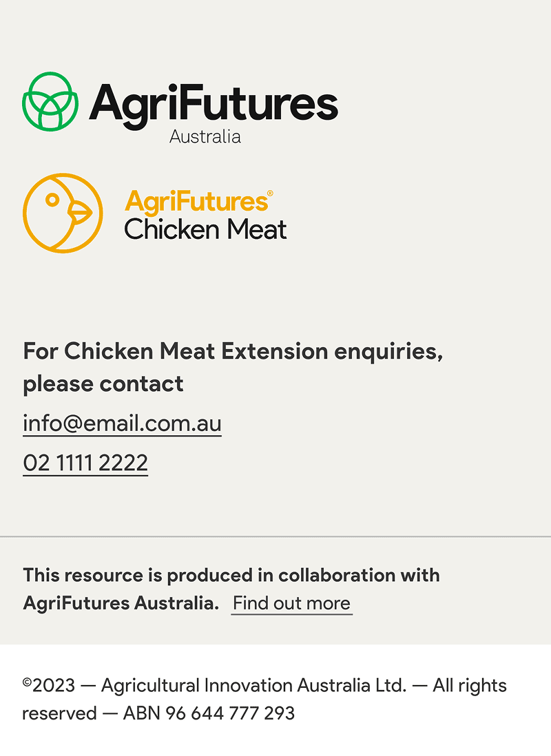Click the green AgriFutures interlocking circles logo
Viewport: 551px width, 756px height.
(x=50, y=101)
